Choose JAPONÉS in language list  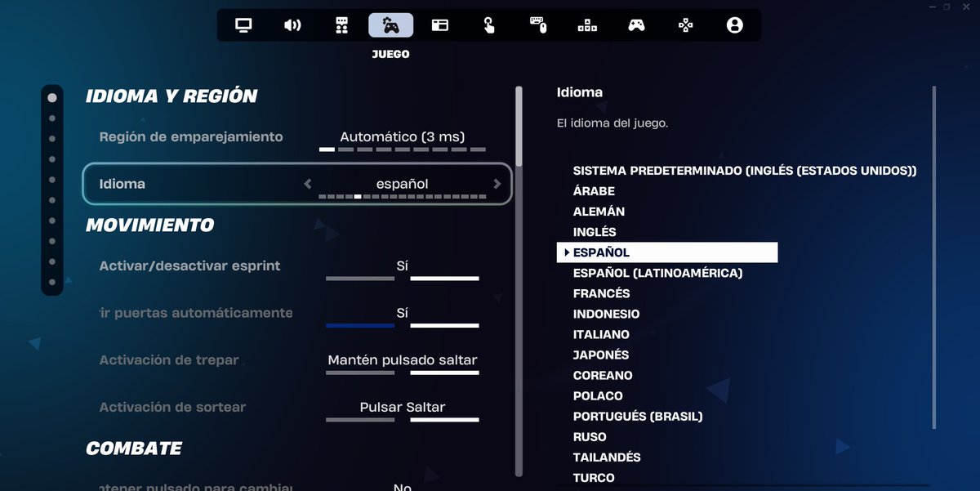[601, 355]
